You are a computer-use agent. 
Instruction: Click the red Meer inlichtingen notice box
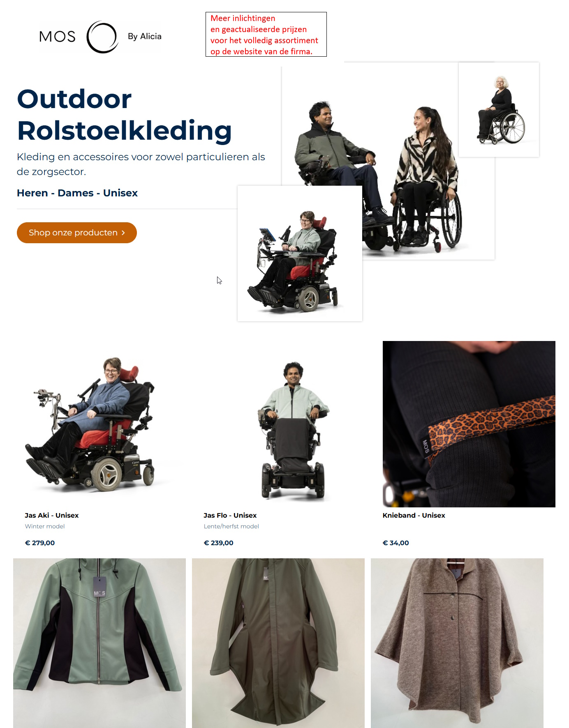[x=266, y=35]
